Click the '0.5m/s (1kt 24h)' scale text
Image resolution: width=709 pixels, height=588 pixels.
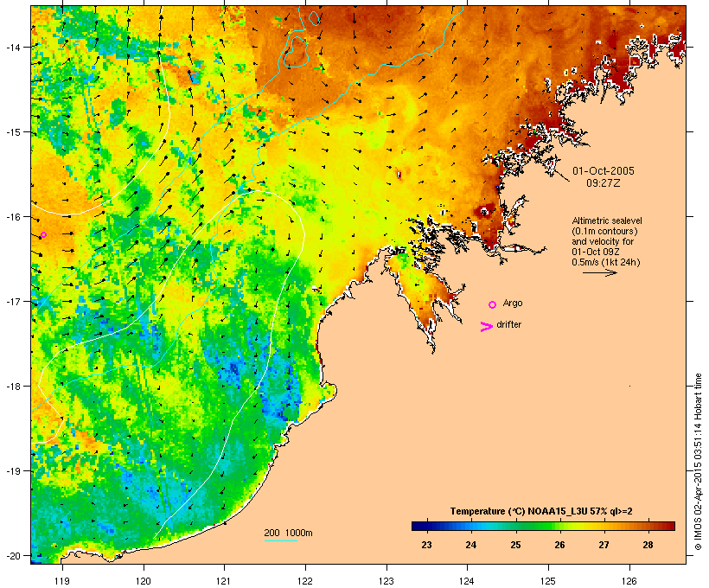[x=606, y=262]
